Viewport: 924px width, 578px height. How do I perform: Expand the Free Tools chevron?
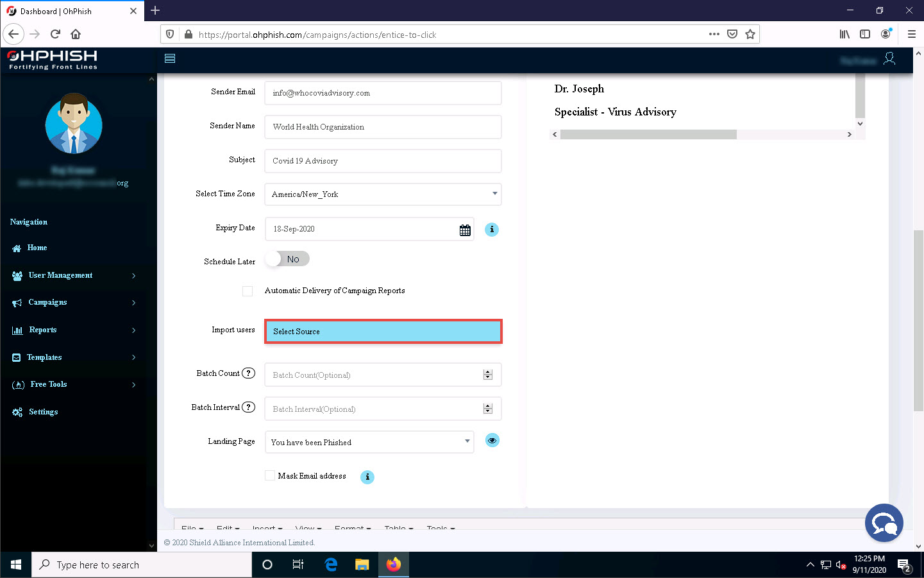point(134,385)
